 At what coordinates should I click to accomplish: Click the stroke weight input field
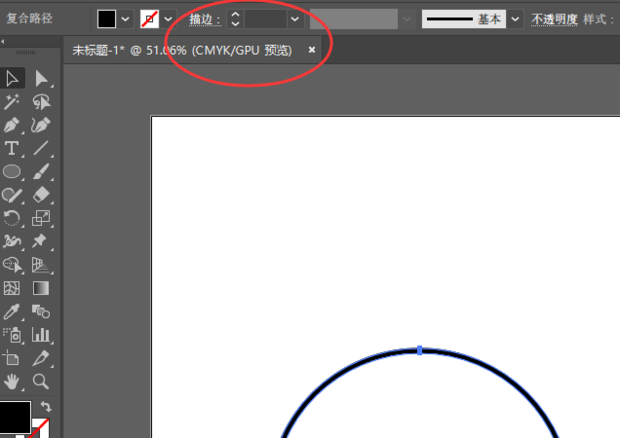pos(266,19)
